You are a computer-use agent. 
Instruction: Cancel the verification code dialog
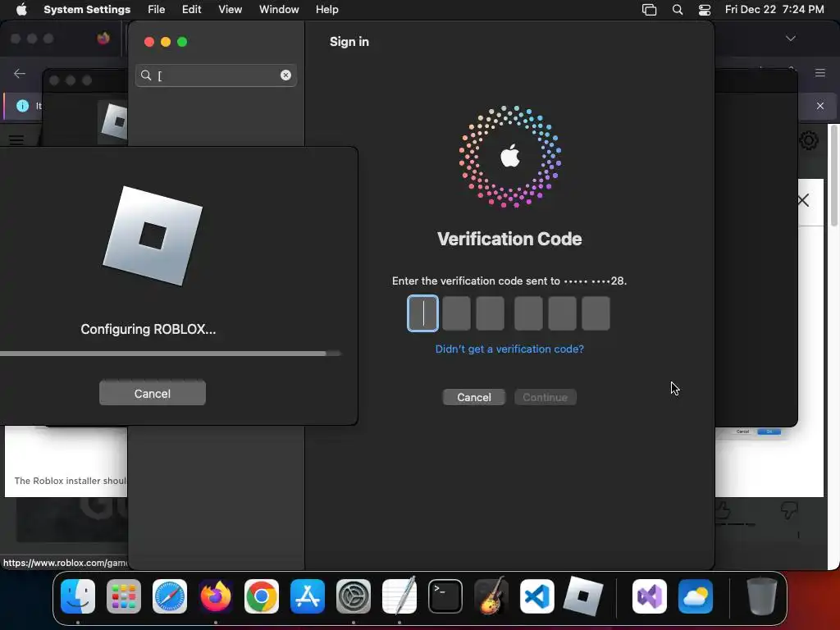[473, 397]
